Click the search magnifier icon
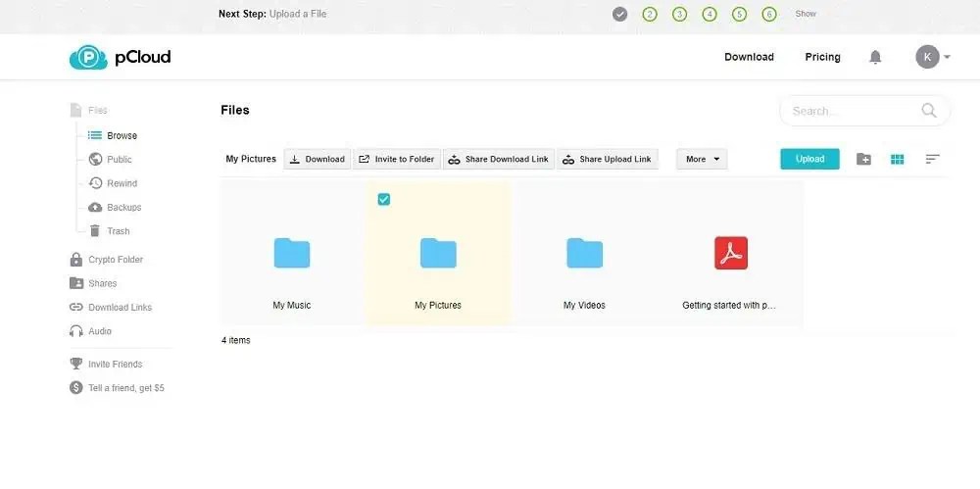The width and height of the screenshot is (980, 489). [929, 111]
